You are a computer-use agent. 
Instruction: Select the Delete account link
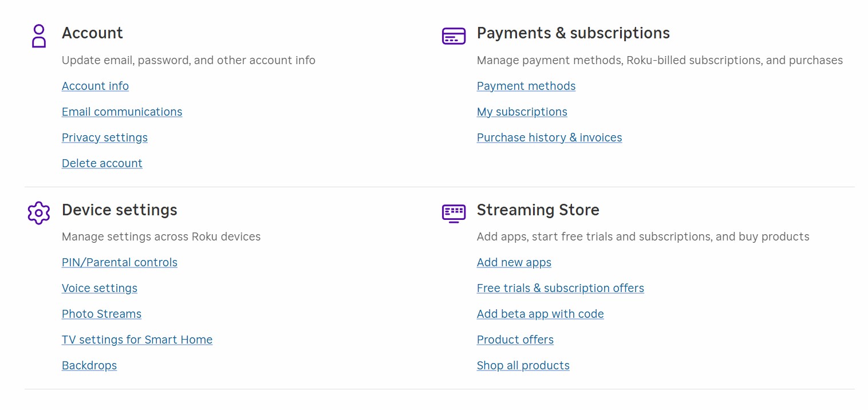click(x=102, y=163)
